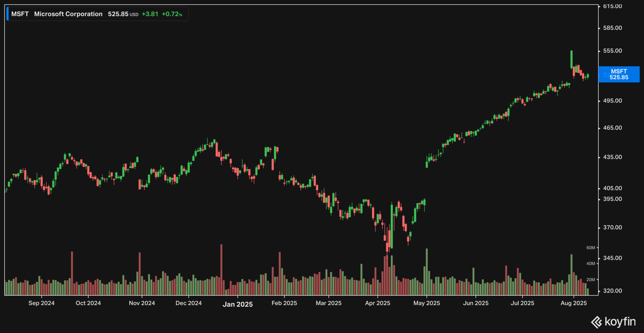Click the +3.81 price change value

pyautogui.click(x=150, y=14)
